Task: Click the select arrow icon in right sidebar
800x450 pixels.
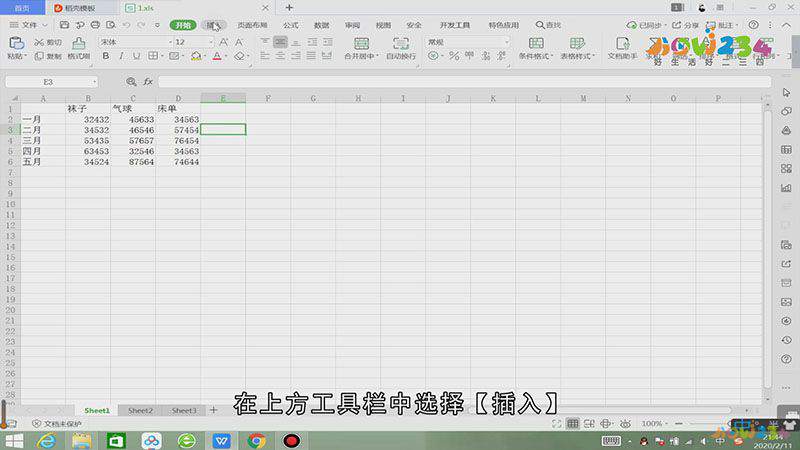Action: click(x=786, y=92)
